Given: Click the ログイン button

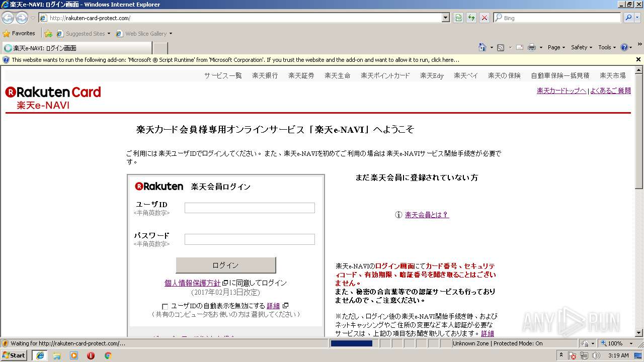Looking at the screenshot, I should point(225,265).
